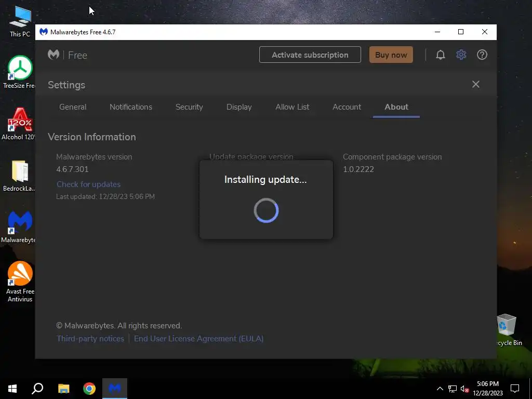Image resolution: width=532 pixels, height=399 pixels.
Task: Click the Check for updates link
Action: point(88,184)
